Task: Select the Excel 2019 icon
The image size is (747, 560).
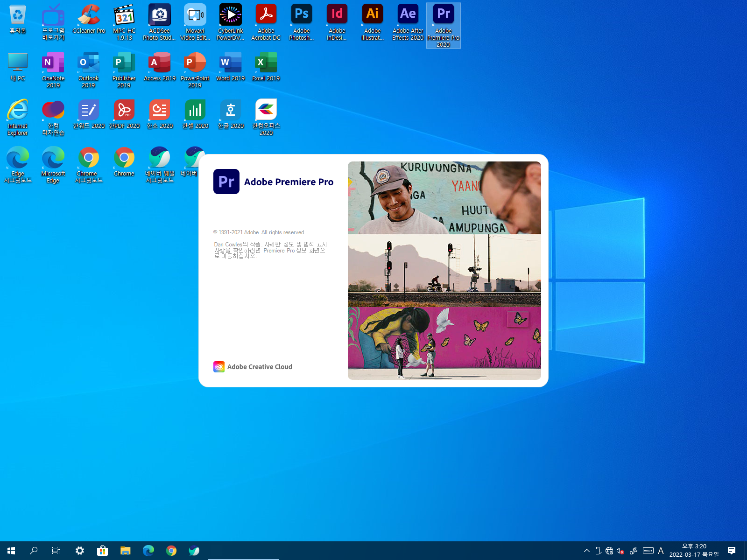Action: (x=266, y=67)
